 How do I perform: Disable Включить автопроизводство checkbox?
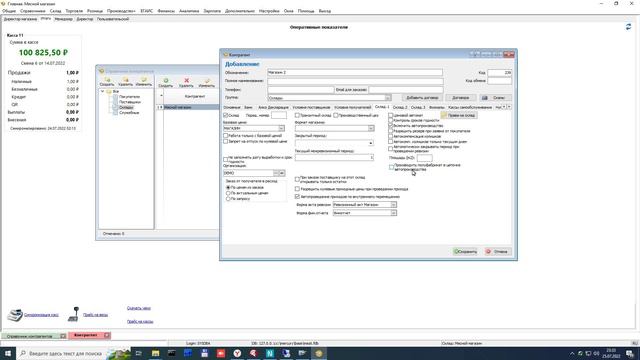tap(391, 126)
